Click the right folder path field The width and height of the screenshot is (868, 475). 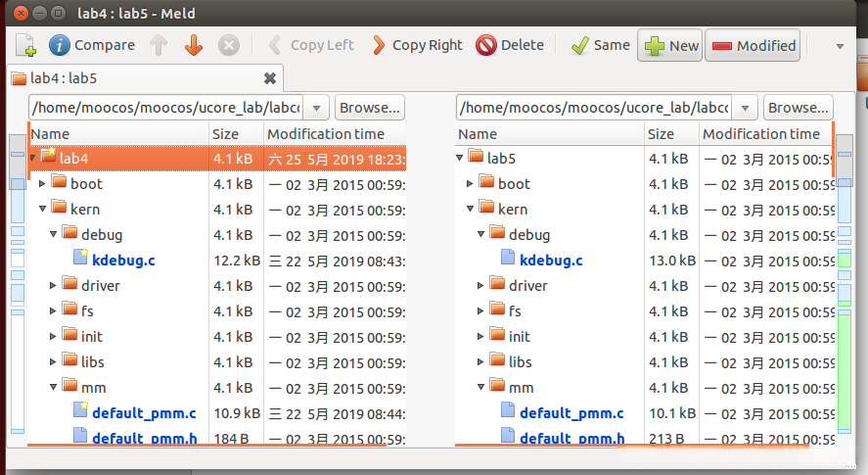[x=595, y=108]
